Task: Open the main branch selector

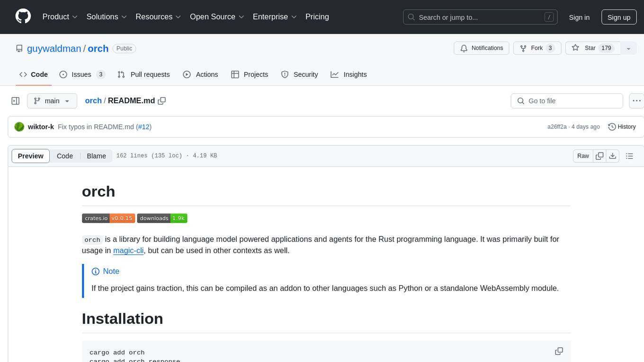Action: pos(52,101)
